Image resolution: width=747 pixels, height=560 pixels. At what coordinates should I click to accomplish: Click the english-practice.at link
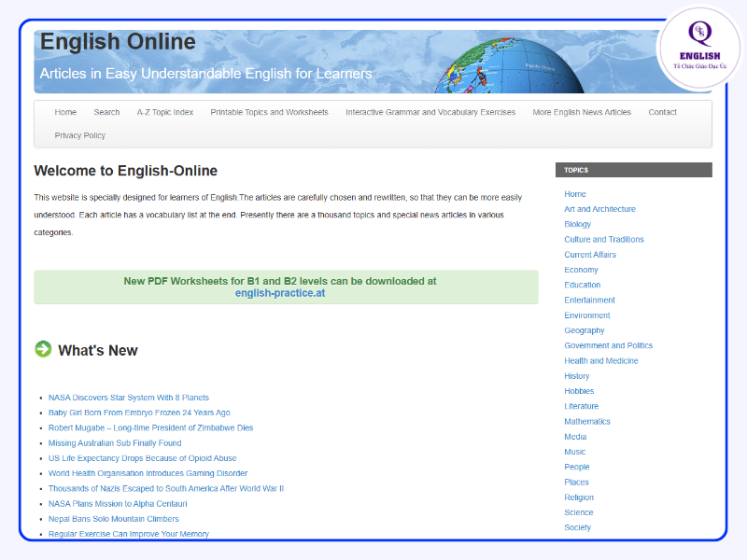point(280,293)
